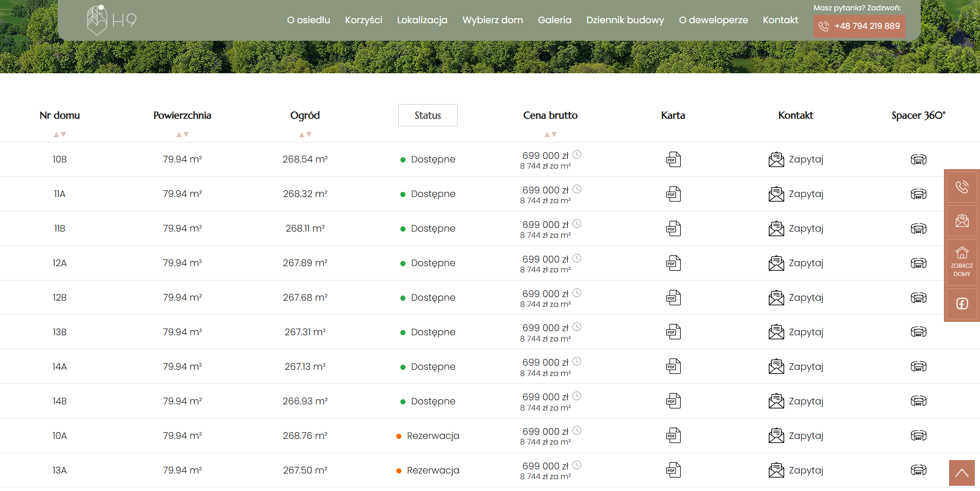Launch the 360° walk for house 10A
Screen dimensions: 980x491
[918, 435]
